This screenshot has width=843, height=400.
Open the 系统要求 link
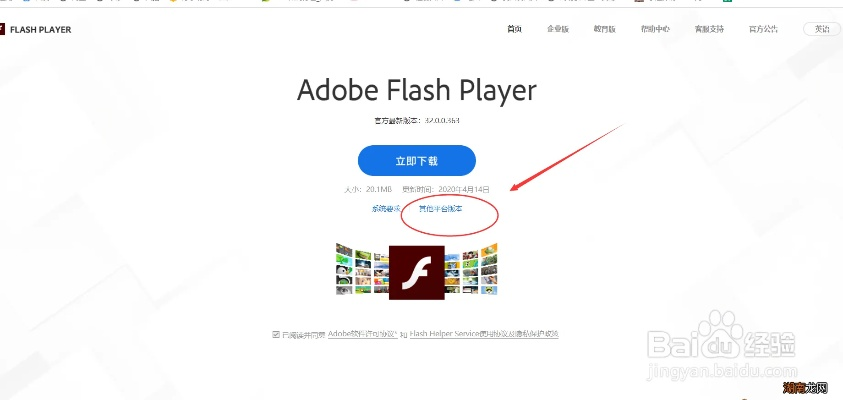click(386, 209)
